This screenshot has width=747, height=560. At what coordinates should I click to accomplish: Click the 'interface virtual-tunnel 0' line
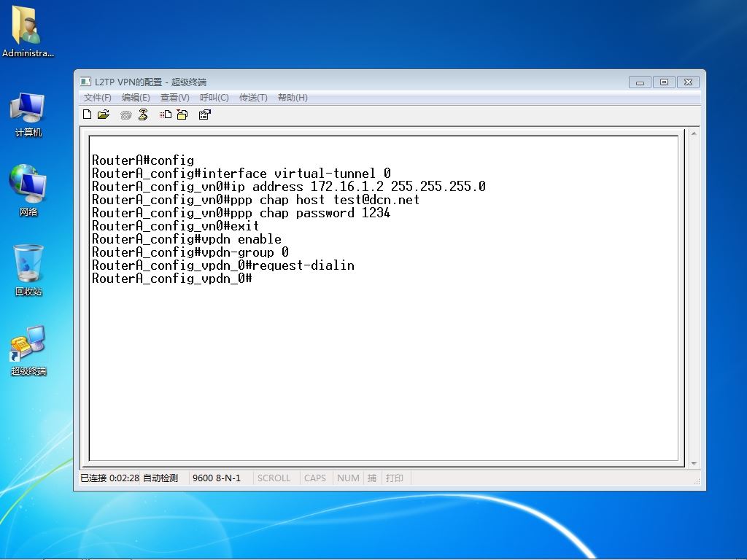[x=241, y=174]
